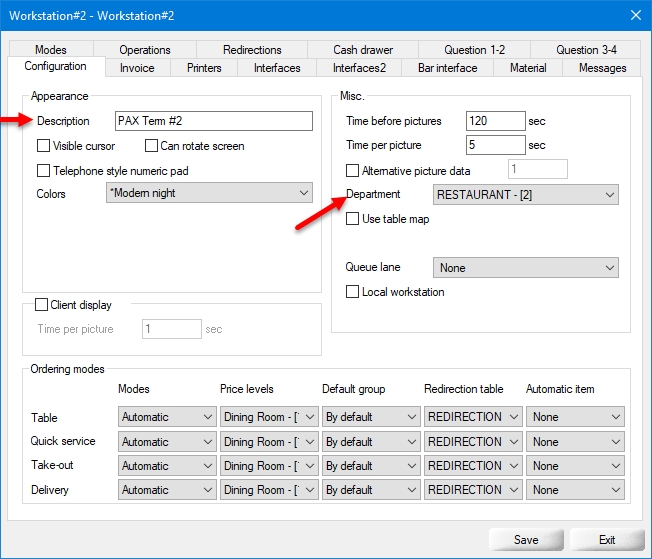Check Telephone style numeric pad option
Image resolution: width=652 pixels, height=559 pixels.
point(44,171)
